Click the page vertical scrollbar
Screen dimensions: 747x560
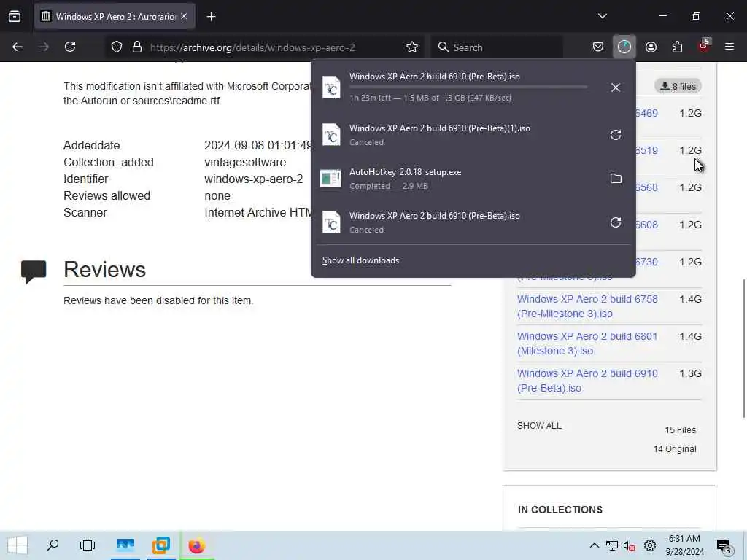[743, 349]
